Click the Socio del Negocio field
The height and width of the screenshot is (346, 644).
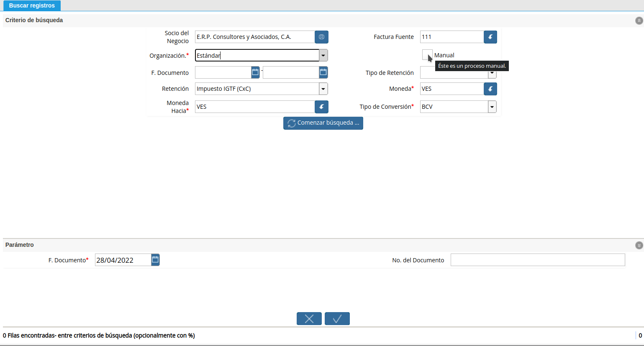[255, 37]
